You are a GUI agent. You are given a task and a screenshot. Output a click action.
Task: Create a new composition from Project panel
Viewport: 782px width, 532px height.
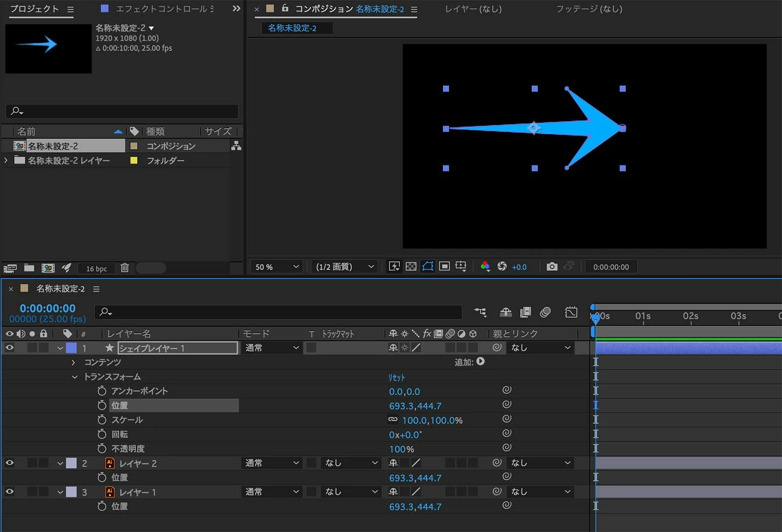(48, 268)
